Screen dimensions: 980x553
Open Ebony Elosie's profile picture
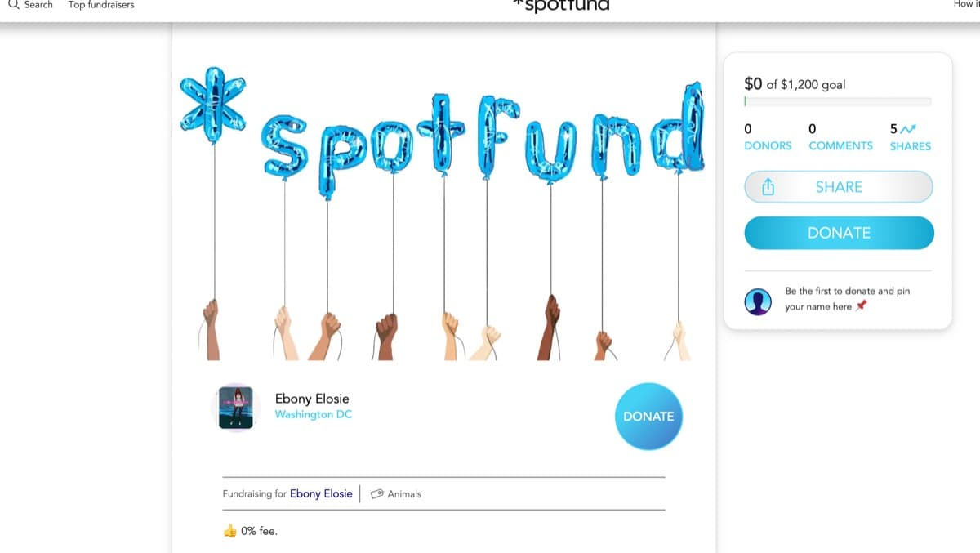tap(236, 407)
